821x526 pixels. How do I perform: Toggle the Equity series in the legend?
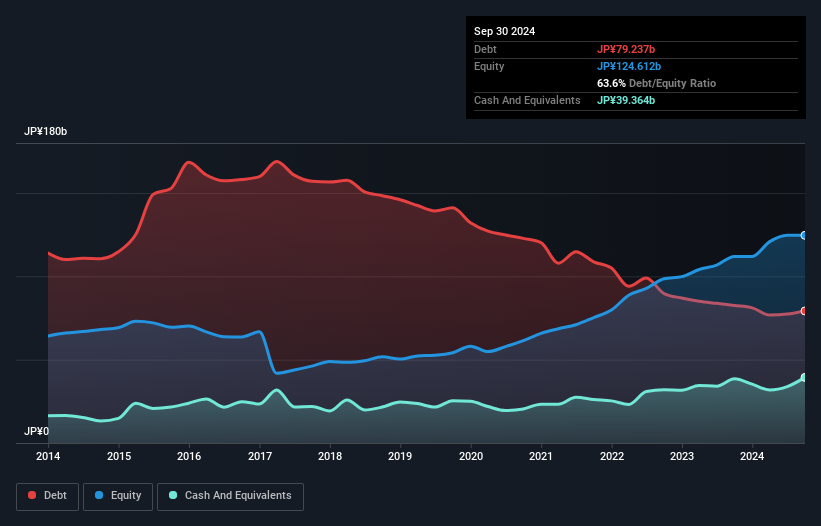tap(118, 496)
